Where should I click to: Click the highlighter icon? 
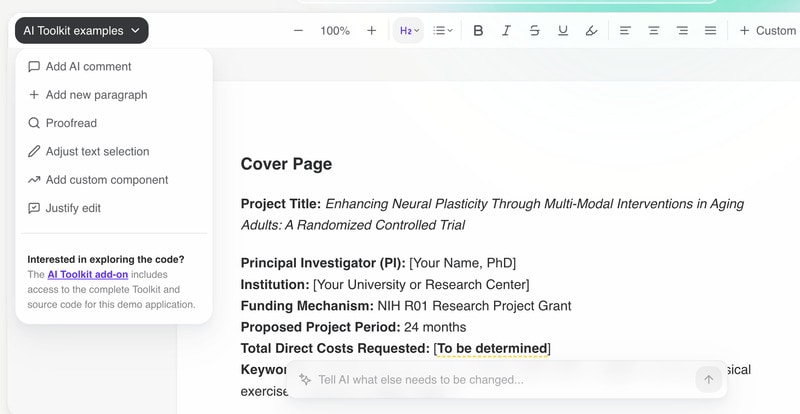pyautogui.click(x=591, y=31)
